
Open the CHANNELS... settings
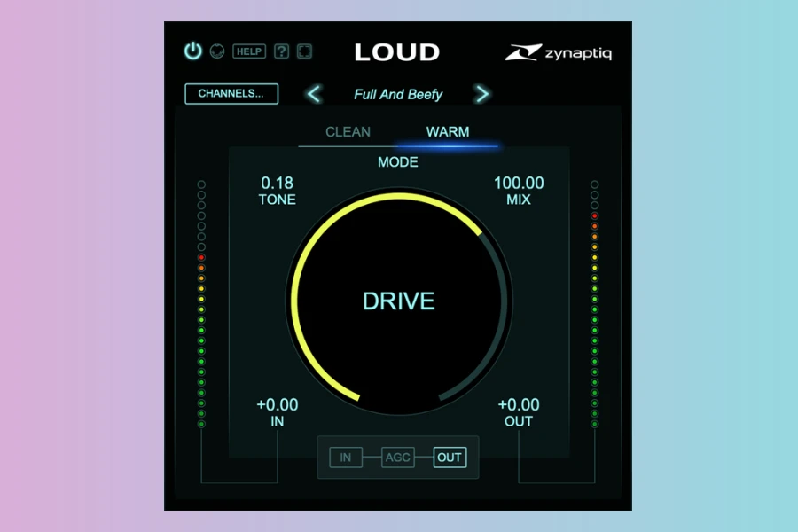[231, 94]
